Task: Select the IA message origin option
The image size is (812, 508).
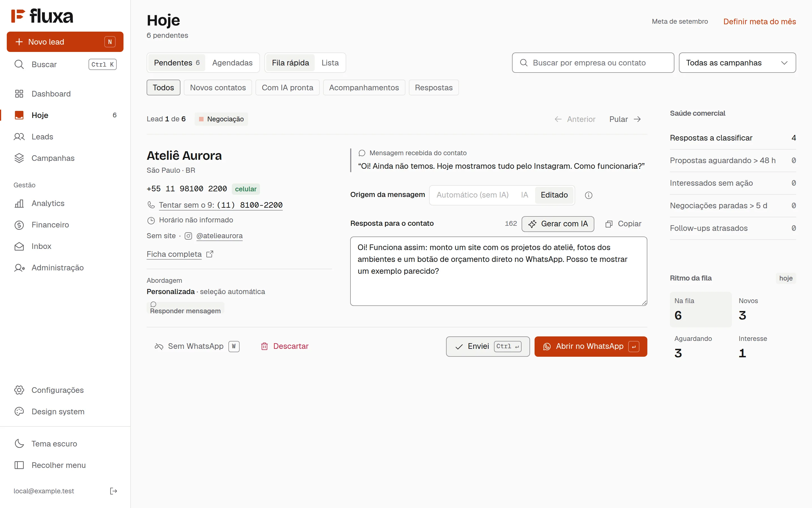Action: click(524, 195)
